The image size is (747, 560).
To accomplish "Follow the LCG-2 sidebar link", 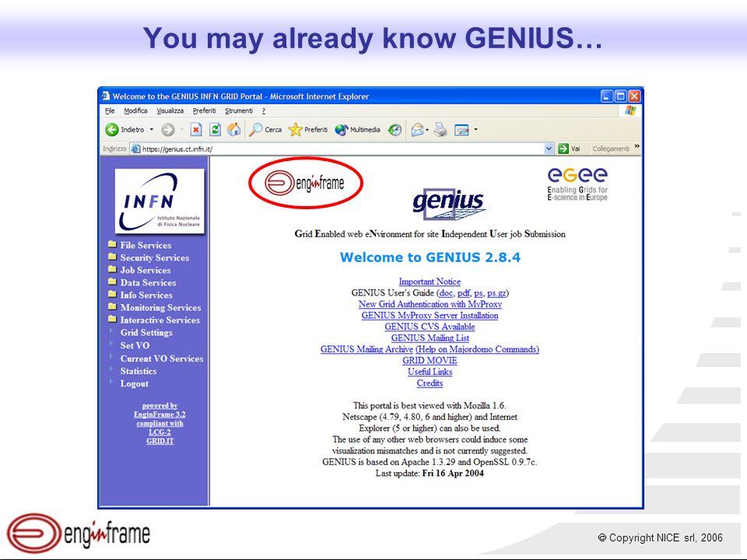I will (160, 432).
